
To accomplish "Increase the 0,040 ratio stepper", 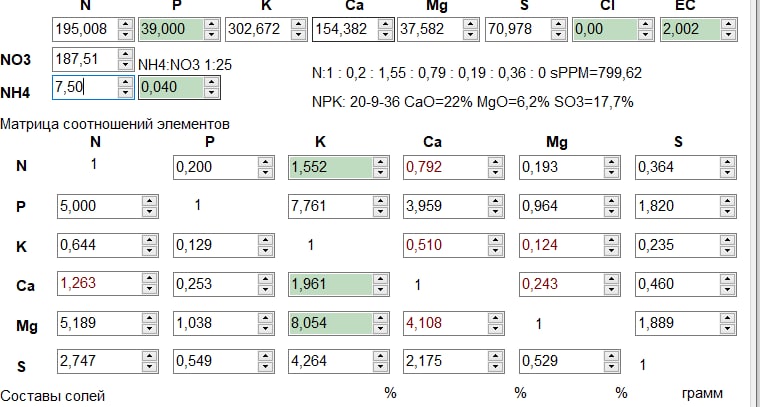I will (212, 82).
